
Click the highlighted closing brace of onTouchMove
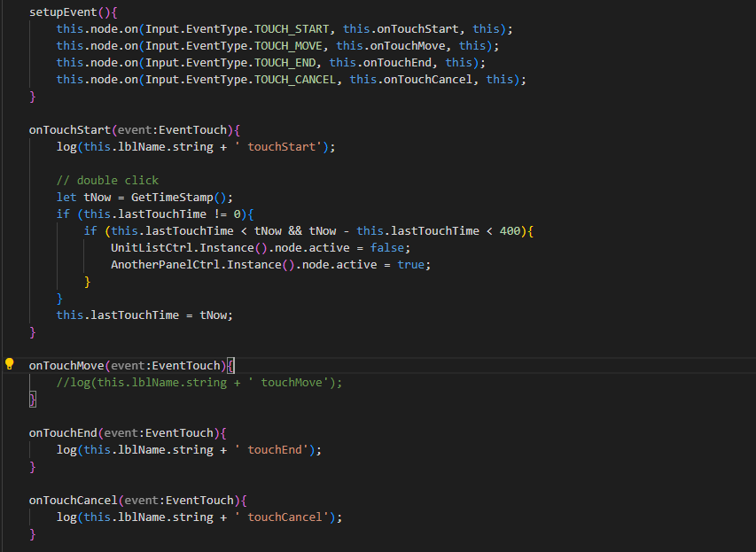pos(32,400)
